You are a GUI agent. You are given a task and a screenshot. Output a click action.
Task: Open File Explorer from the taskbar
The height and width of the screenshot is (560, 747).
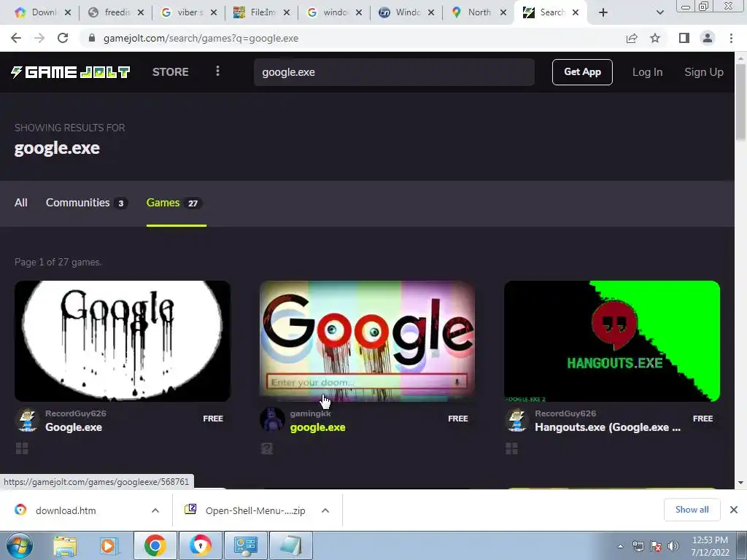pos(65,545)
